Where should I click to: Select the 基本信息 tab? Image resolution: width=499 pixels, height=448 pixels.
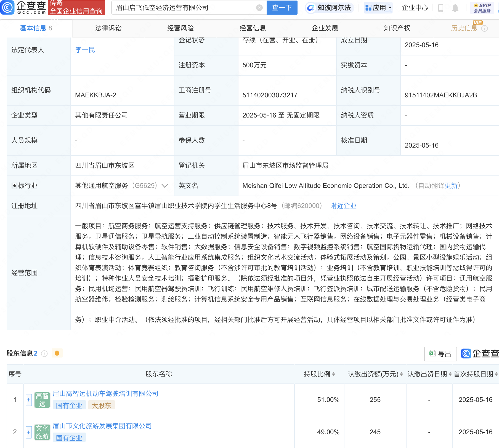(x=36, y=28)
